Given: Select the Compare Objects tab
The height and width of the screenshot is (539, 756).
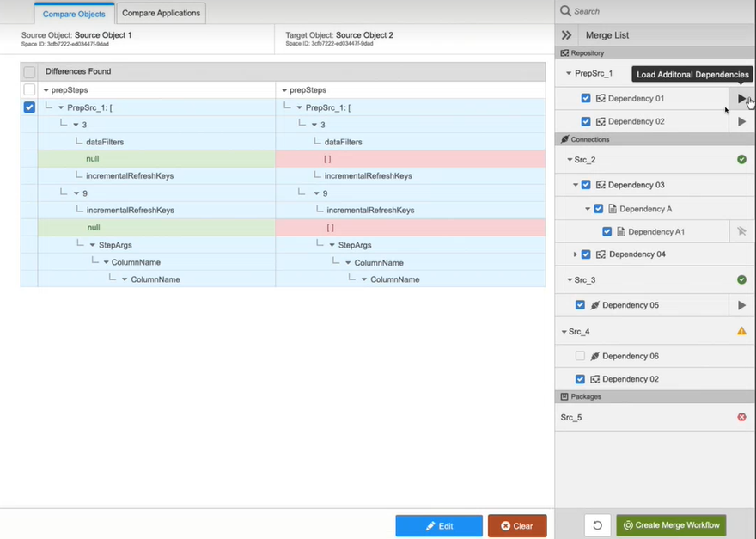Looking at the screenshot, I should (x=74, y=14).
